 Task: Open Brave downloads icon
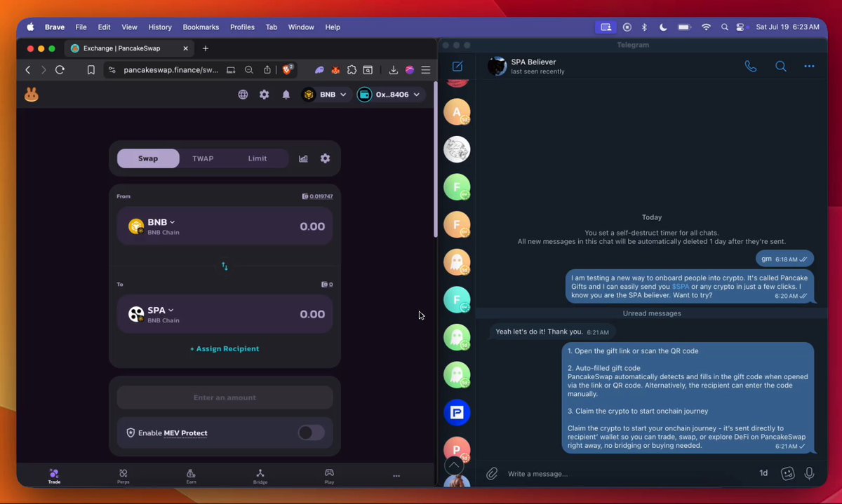pyautogui.click(x=394, y=70)
